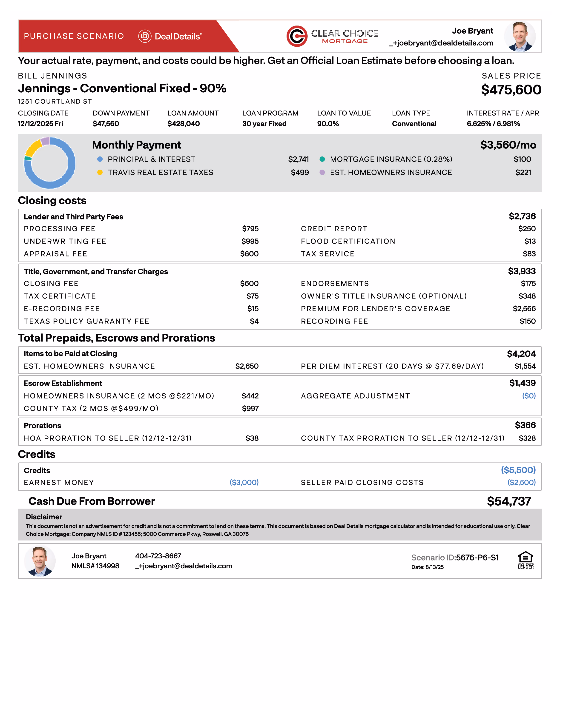563x728 pixels.
Task: Click Joe Bryant's header profile photo
Action: [520, 36]
